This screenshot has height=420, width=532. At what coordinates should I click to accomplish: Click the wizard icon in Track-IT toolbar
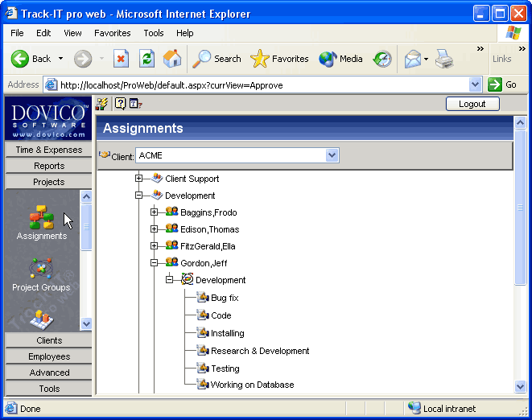coord(101,104)
